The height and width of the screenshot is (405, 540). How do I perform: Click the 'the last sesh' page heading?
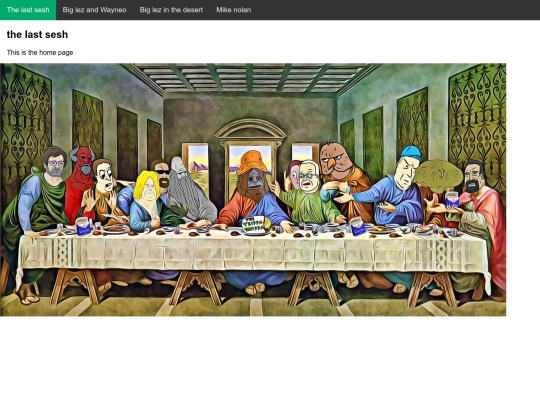(x=37, y=34)
